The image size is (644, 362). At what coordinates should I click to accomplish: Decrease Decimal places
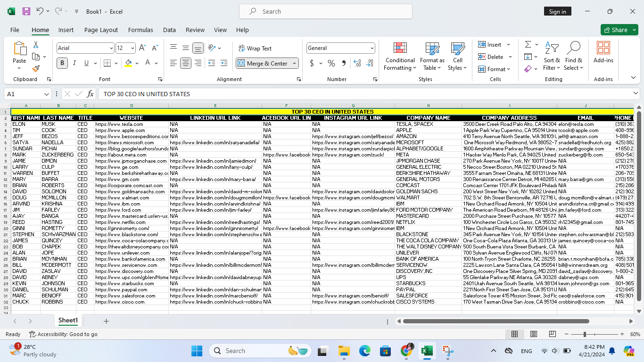click(370, 63)
